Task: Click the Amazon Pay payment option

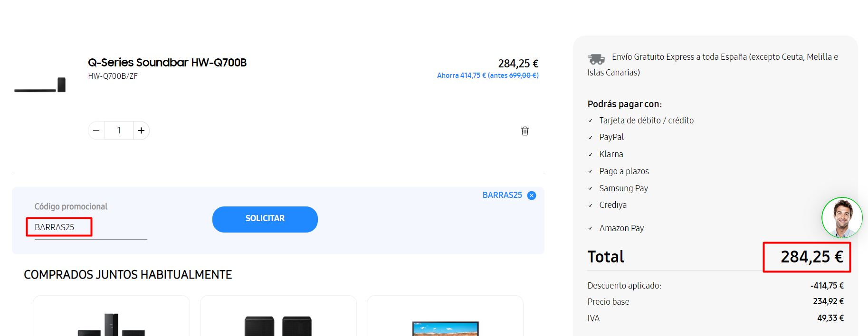Action: [621, 228]
